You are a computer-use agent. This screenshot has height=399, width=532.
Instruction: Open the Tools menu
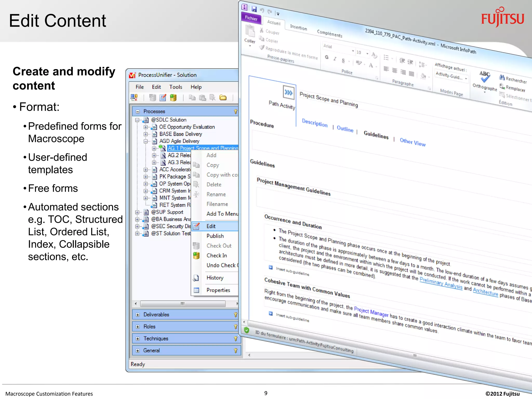tap(176, 87)
